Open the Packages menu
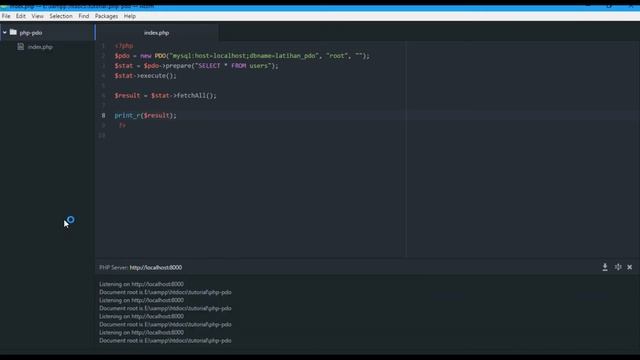 (x=106, y=16)
